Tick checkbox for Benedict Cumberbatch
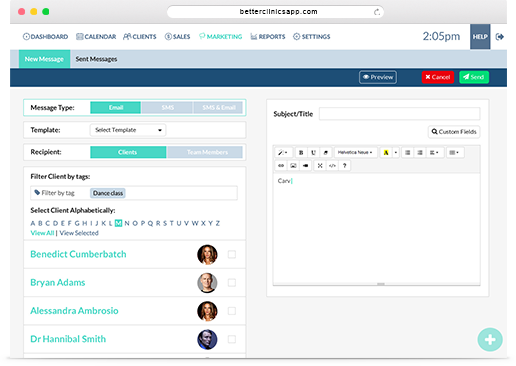Image resolution: width=516 pixels, height=366 pixels. tap(232, 254)
